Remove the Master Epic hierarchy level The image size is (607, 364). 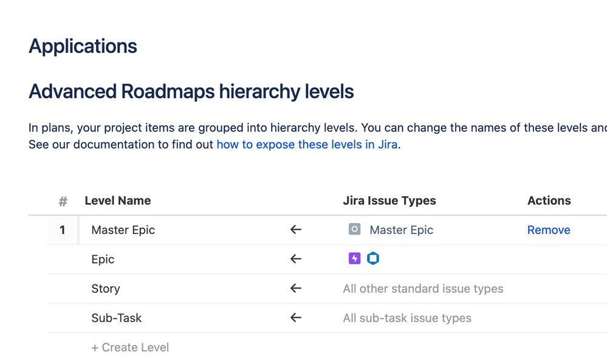click(x=549, y=230)
